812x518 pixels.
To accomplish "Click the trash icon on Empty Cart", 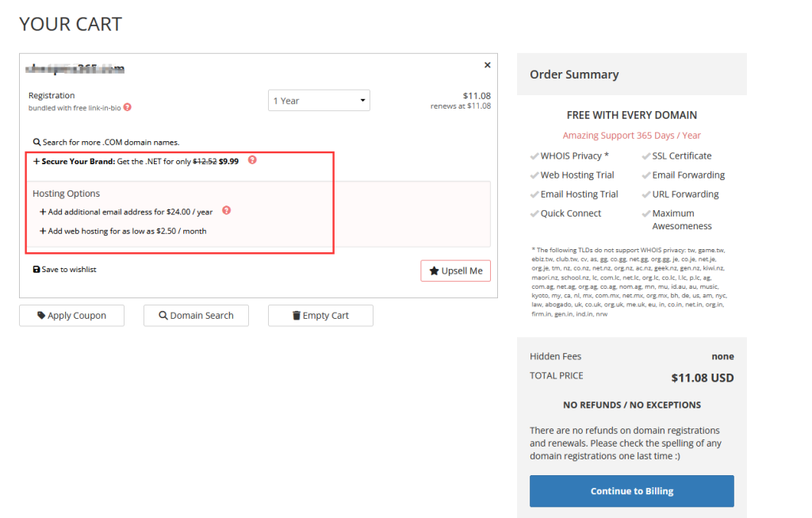I will coord(297,316).
